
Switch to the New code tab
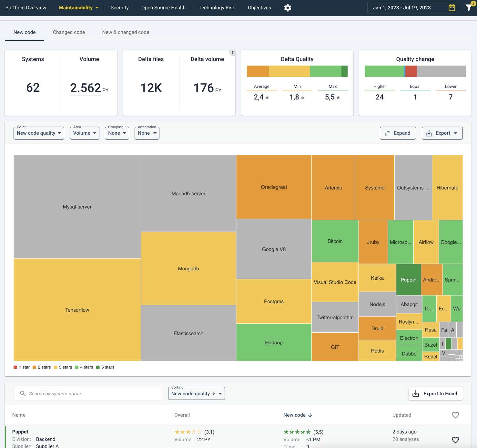(x=25, y=32)
